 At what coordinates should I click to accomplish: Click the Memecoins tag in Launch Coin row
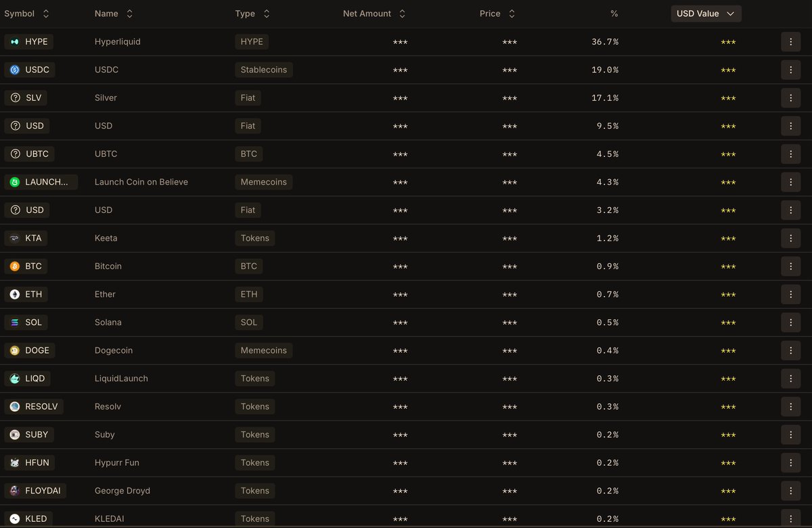tap(264, 182)
